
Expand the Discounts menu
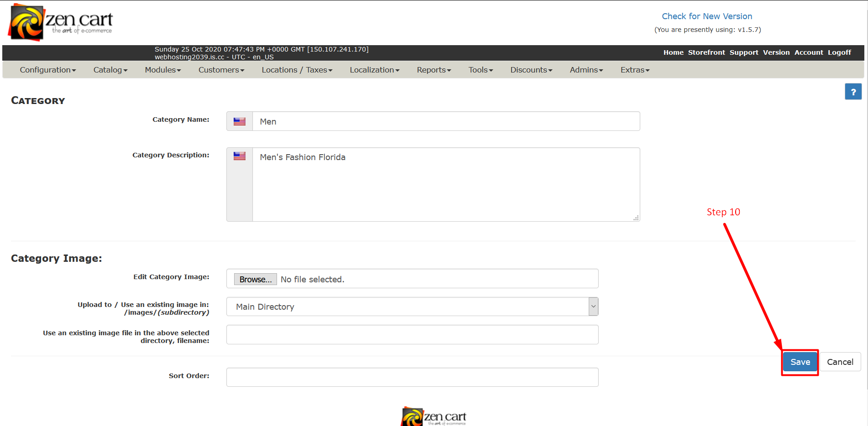pos(531,70)
